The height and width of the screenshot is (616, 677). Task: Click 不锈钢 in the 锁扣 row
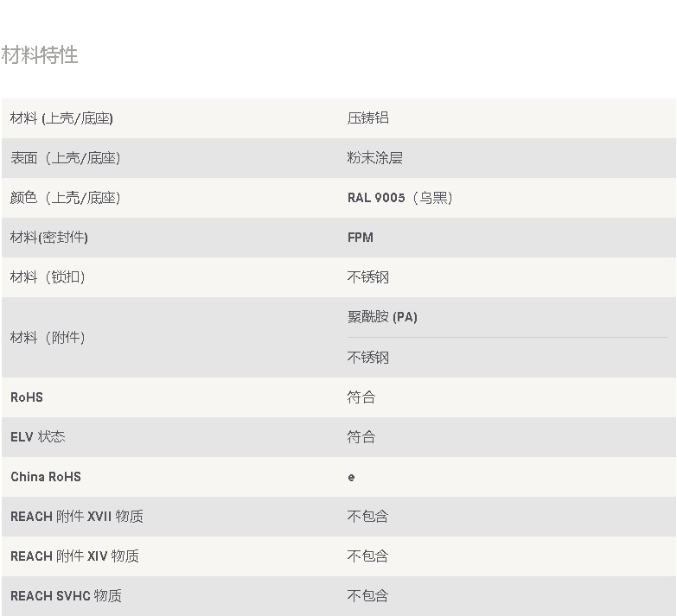[x=367, y=277]
